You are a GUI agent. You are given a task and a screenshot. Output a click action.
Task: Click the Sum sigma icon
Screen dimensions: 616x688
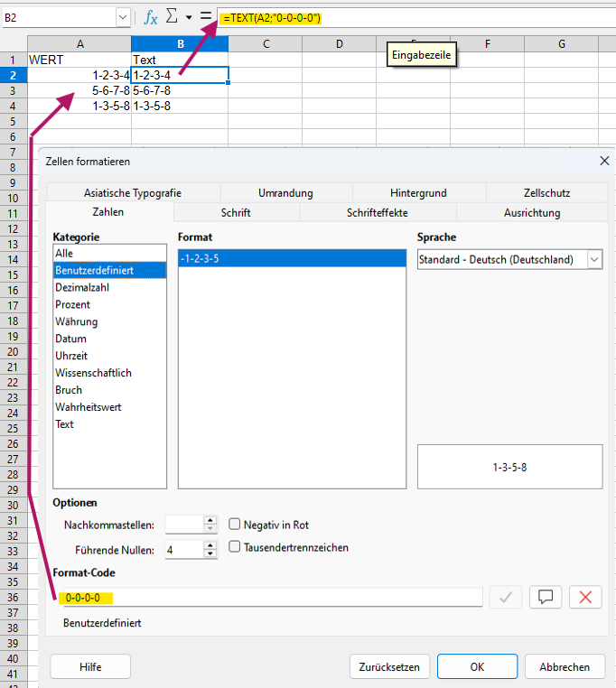(x=171, y=17)
